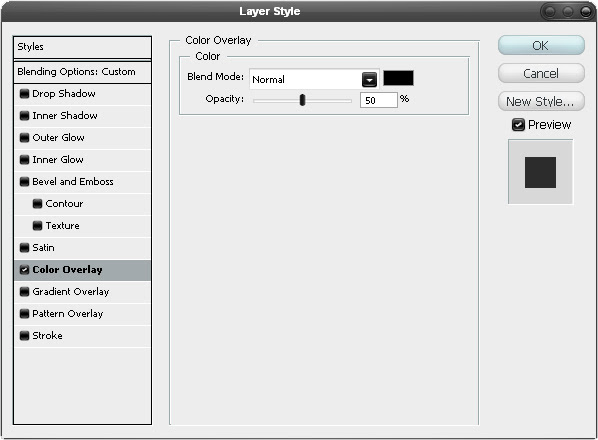Enable the Texture sub-option checkbox
The image size is (598, 440).
click(x=37, y=226)
